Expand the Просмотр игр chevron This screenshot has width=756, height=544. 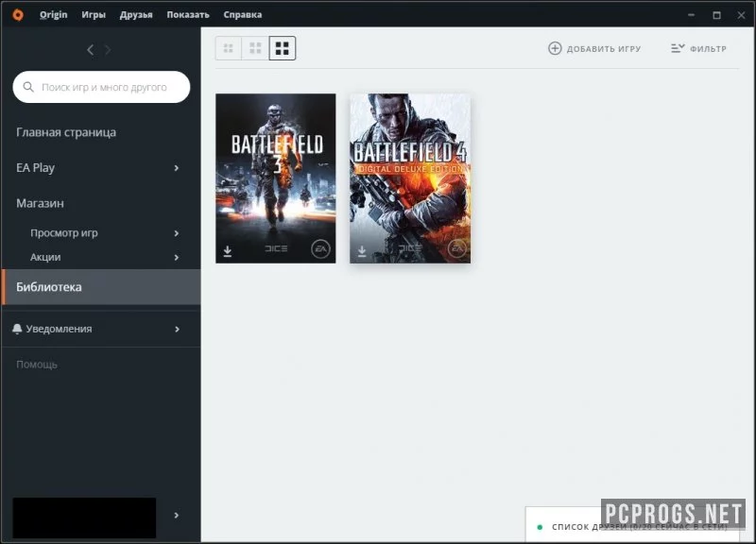pyautogui.click(x=177, y=233)
